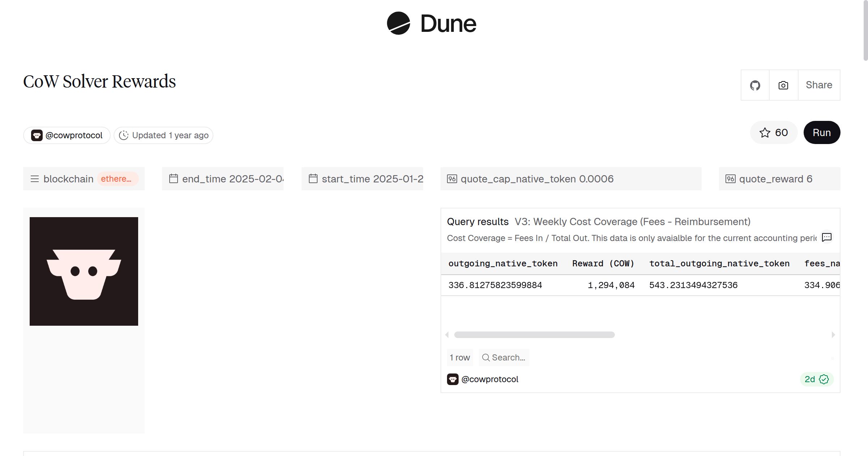This screenshot has height=456, width=868.
Task: Open V3: Weekly Cost Coverage query title
Action: [x=632, y=221]
